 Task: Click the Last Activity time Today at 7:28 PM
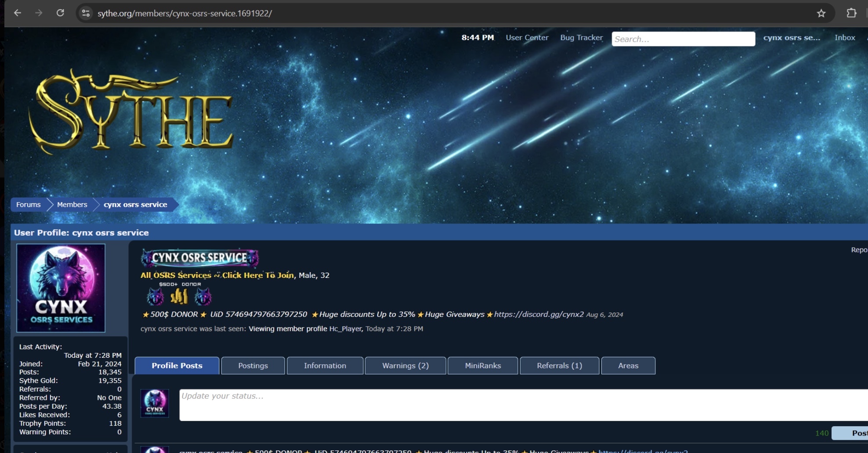tap(93, 356)
